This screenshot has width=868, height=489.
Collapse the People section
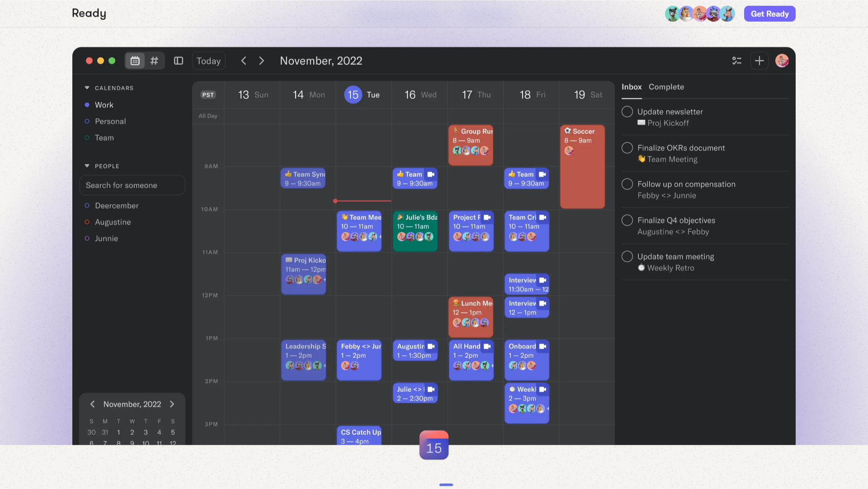(87, 166)
